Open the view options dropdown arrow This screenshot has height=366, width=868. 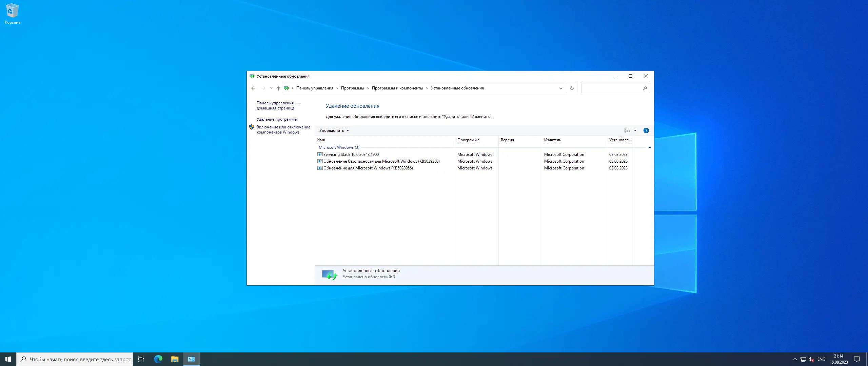[635, 130]
